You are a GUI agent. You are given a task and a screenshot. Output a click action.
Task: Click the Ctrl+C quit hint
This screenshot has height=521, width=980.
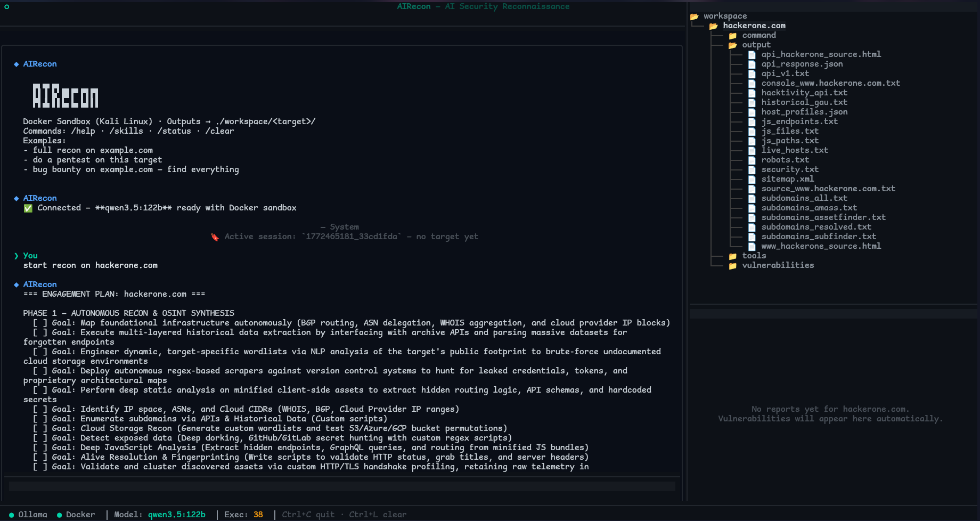(x=308, y=515)
